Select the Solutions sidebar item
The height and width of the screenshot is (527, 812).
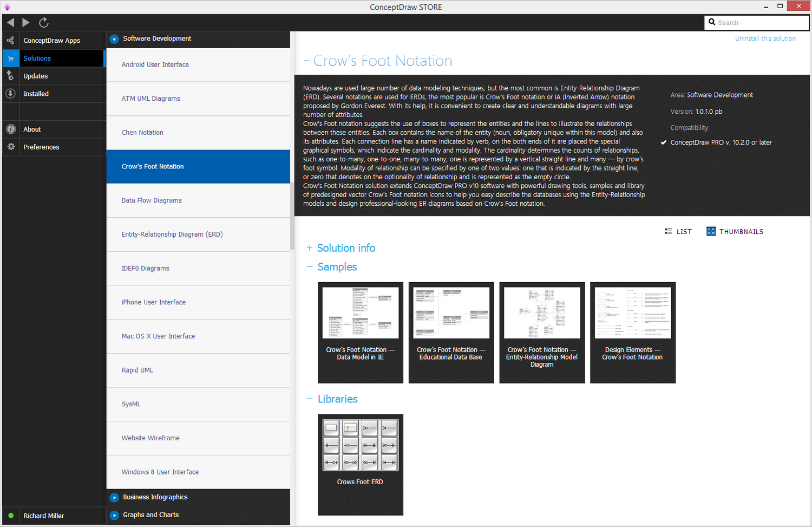click(x=54, y=58)
